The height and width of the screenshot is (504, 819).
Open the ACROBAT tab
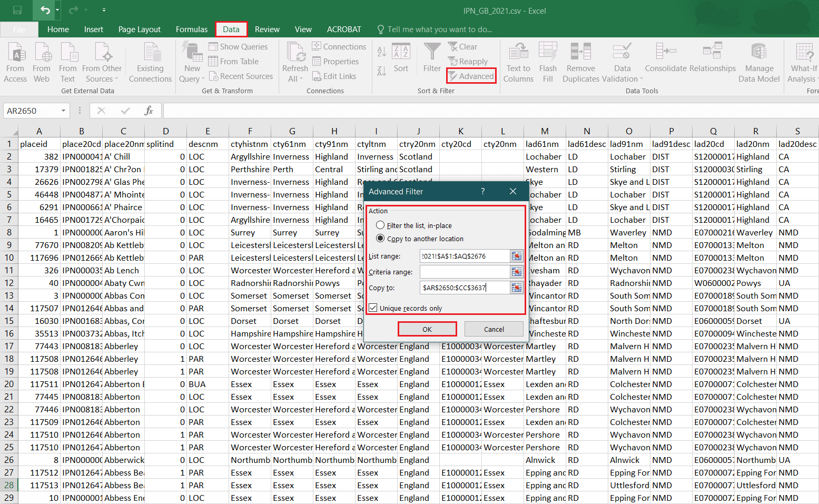(344, 29)
